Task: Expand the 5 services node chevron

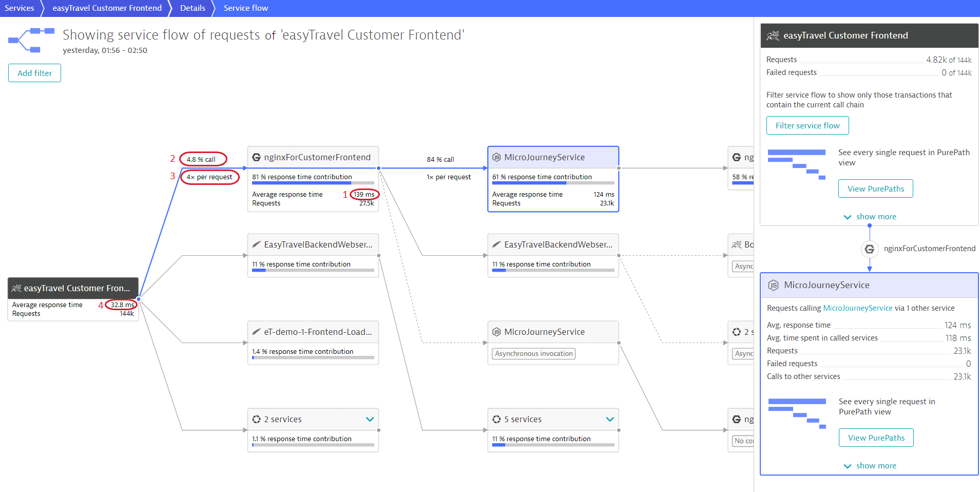Action: (x=610, y=419)
